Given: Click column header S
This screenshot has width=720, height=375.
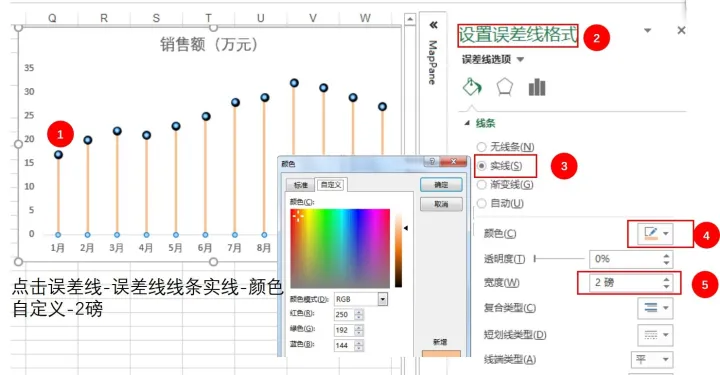Looking at the screenshot, I should (x=156, y=18).
